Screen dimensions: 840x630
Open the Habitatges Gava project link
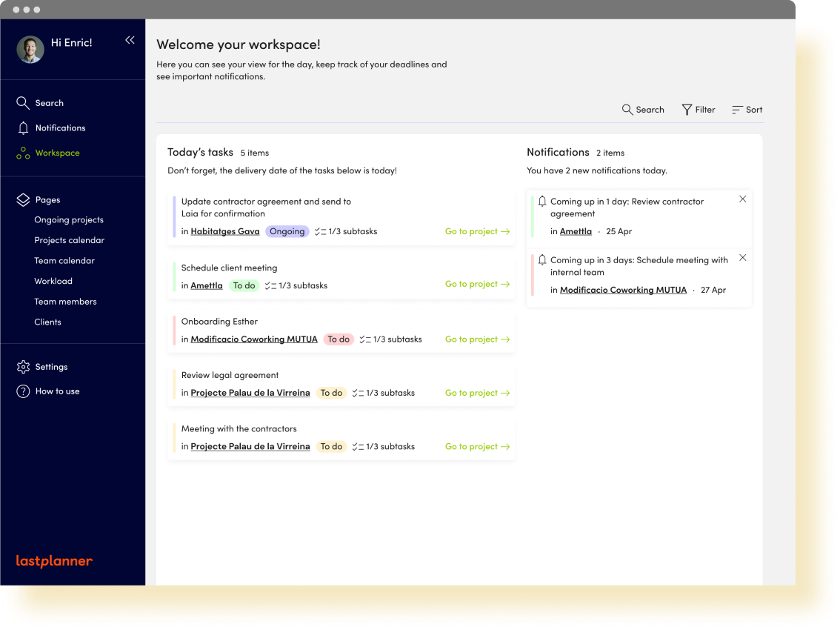click(225, 231)
